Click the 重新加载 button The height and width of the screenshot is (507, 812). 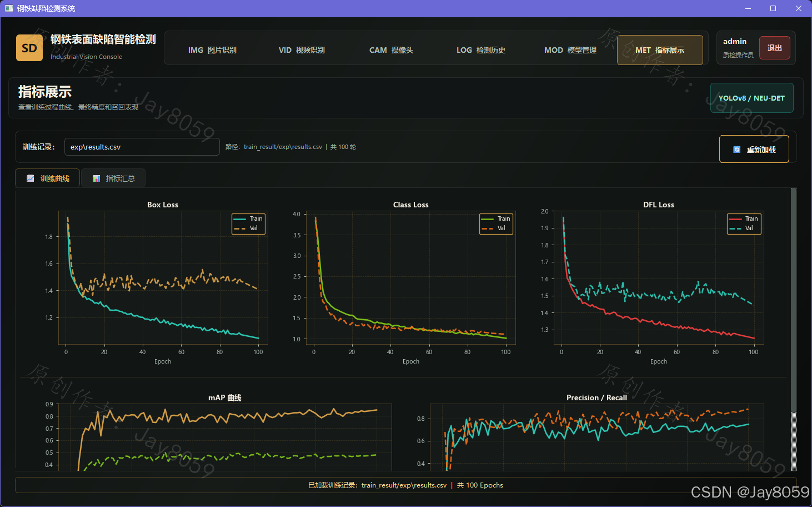click(x=754, y=149)
